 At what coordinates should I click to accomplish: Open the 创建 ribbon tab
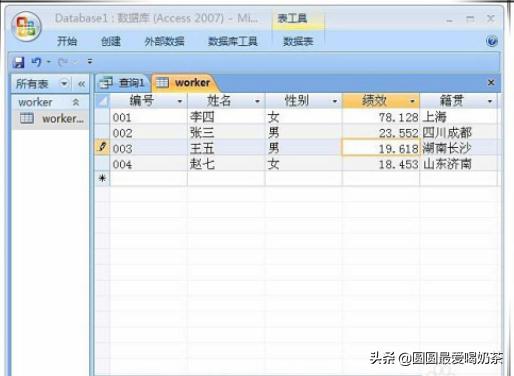(x=111, y=41)
